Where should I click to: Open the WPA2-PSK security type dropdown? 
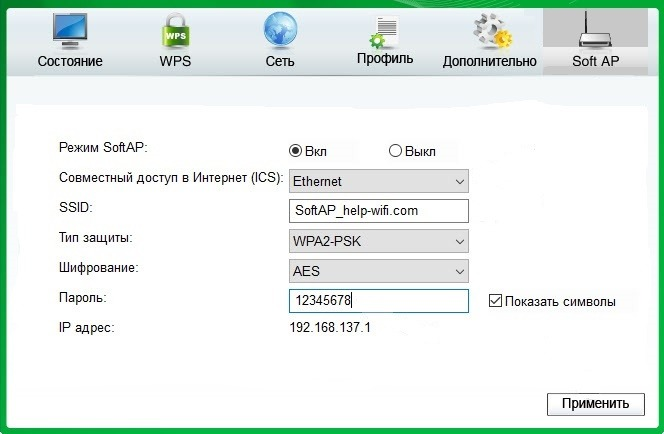point(379,241)
